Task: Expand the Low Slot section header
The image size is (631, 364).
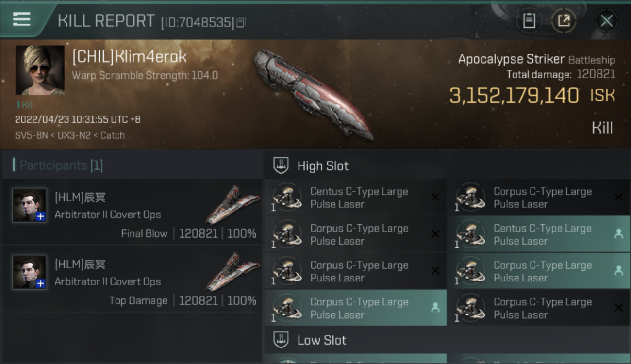Action: click(322, 340)
